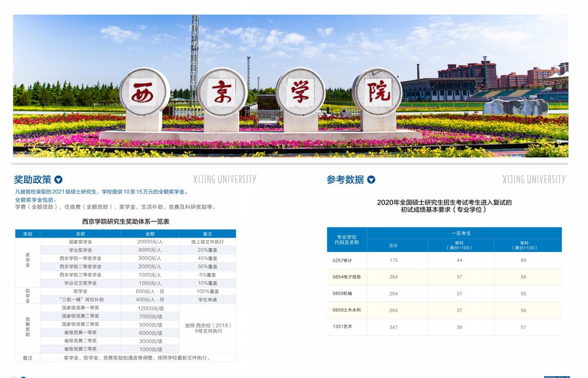
Task: Click the 按照西京校〔2018〕6号文件执行 cell
Action: pyautogui.click(x=208, y=328)
